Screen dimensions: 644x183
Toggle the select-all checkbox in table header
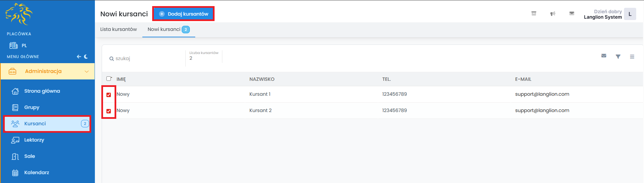click(x=109, y=79)
